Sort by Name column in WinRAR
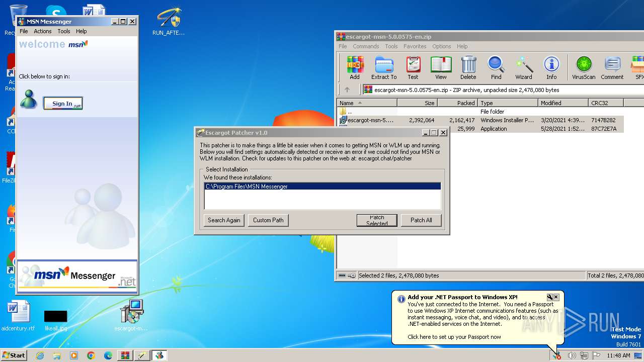Viewport: 644px width, 362px height. tap(367, 103)
